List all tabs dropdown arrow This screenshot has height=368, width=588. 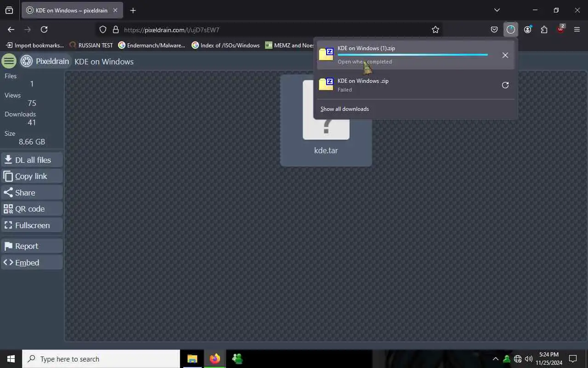click(497, 10)
